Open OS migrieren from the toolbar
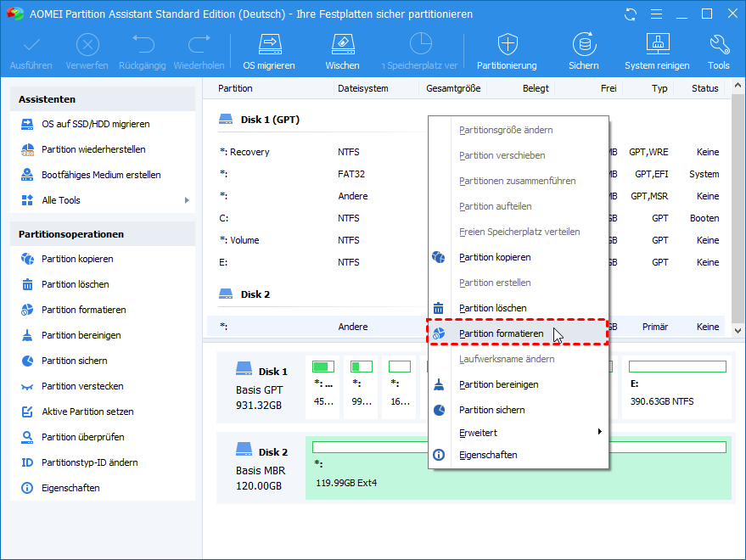Viewport: 746px width, 560px height. click(269, 52)
